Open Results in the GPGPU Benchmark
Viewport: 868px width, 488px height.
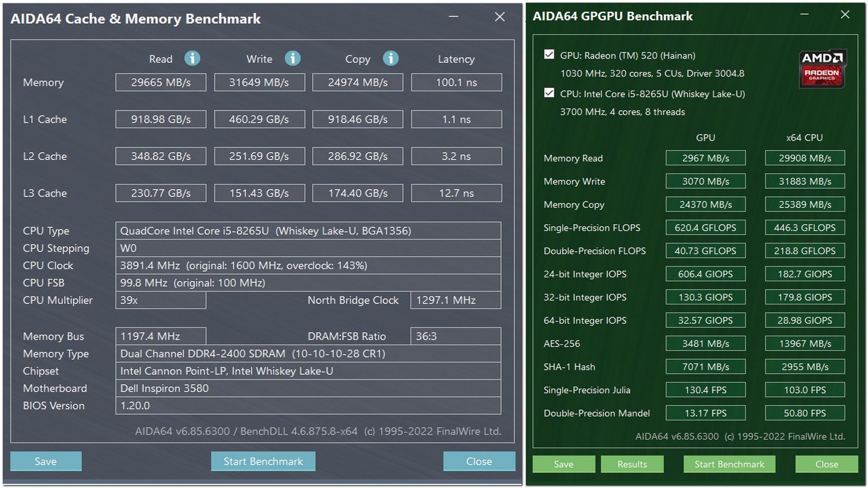(x=632, y=464)
